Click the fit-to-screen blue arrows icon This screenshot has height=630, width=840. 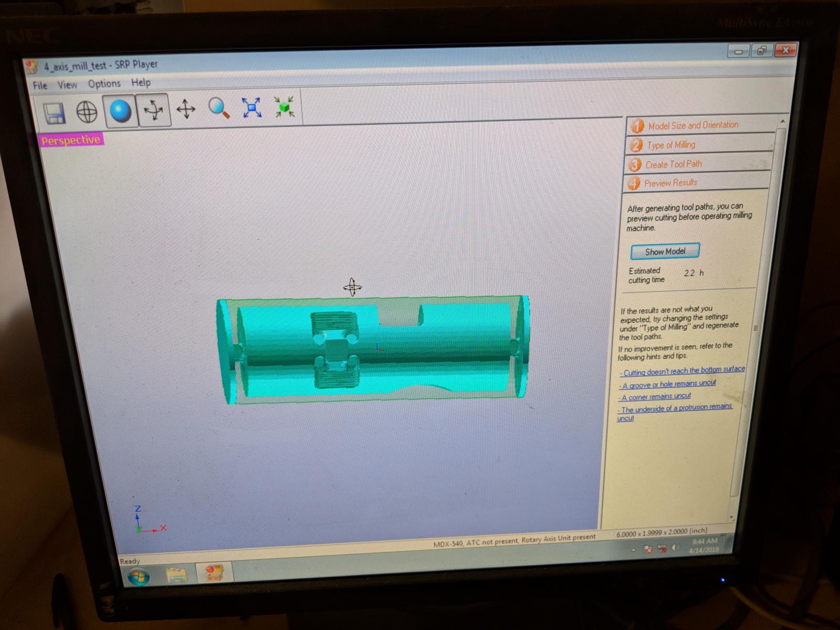(251, 107)
